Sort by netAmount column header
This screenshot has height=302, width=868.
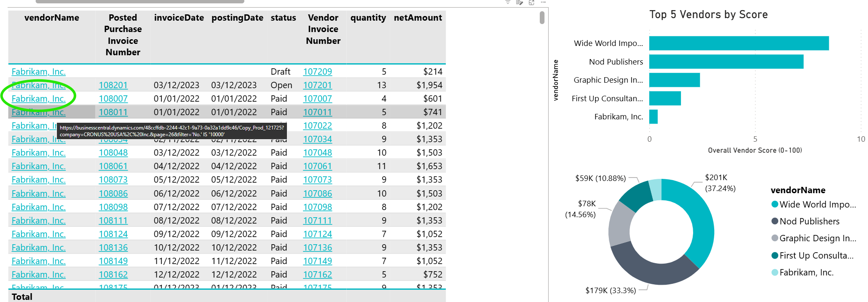[x=418, y=18]
